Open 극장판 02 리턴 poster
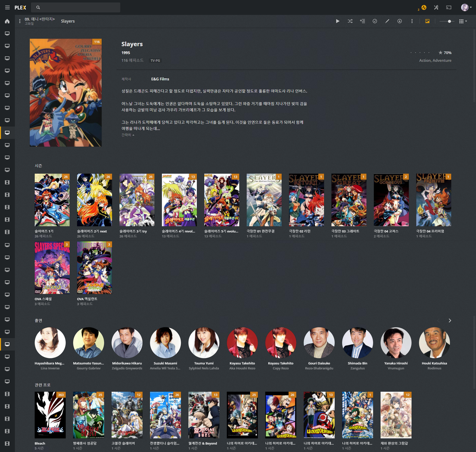This screenshot has height=452, width=476. (x=306, y=200)
